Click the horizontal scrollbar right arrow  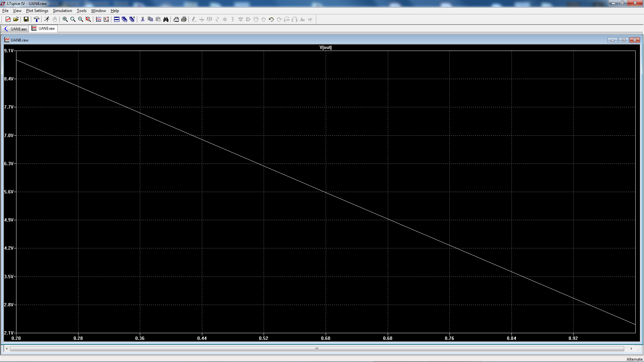click(631, 349)
